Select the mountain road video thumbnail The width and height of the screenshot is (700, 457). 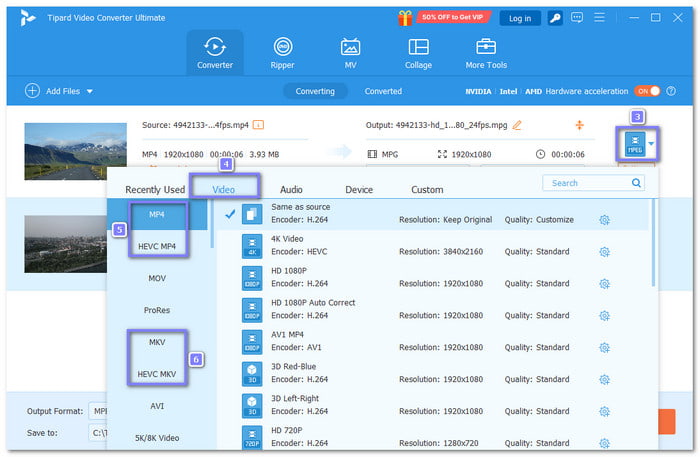(x=75, y=151)
